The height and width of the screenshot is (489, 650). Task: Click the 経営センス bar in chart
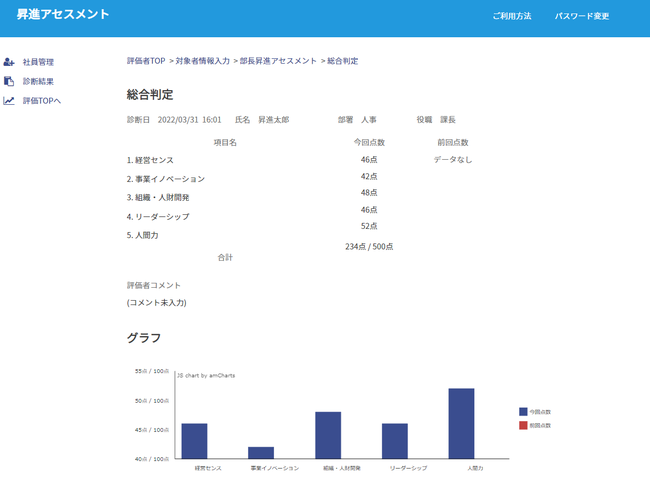coord(194,441)
